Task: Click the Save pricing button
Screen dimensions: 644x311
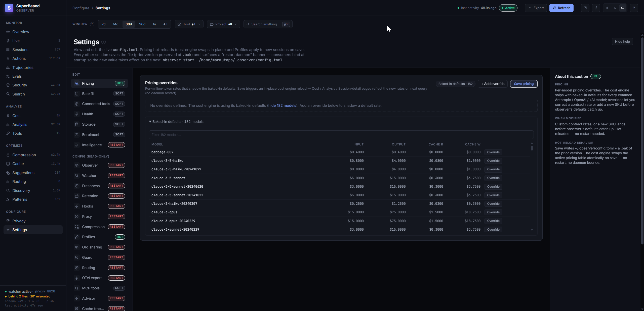Action: point(524,84)
